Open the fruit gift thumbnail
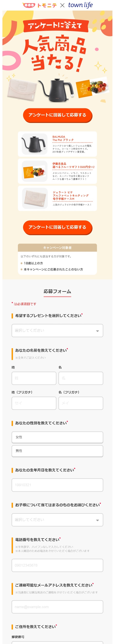Screen dimensions: 115x644 pos(35,171)
